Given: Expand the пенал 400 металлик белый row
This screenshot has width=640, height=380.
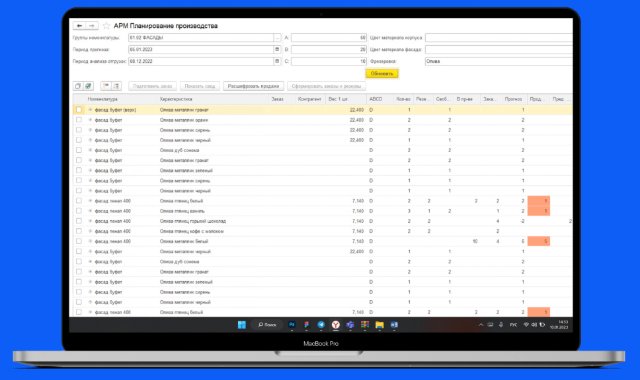Looking at the screenshot, I should click(x=90, y=241).
